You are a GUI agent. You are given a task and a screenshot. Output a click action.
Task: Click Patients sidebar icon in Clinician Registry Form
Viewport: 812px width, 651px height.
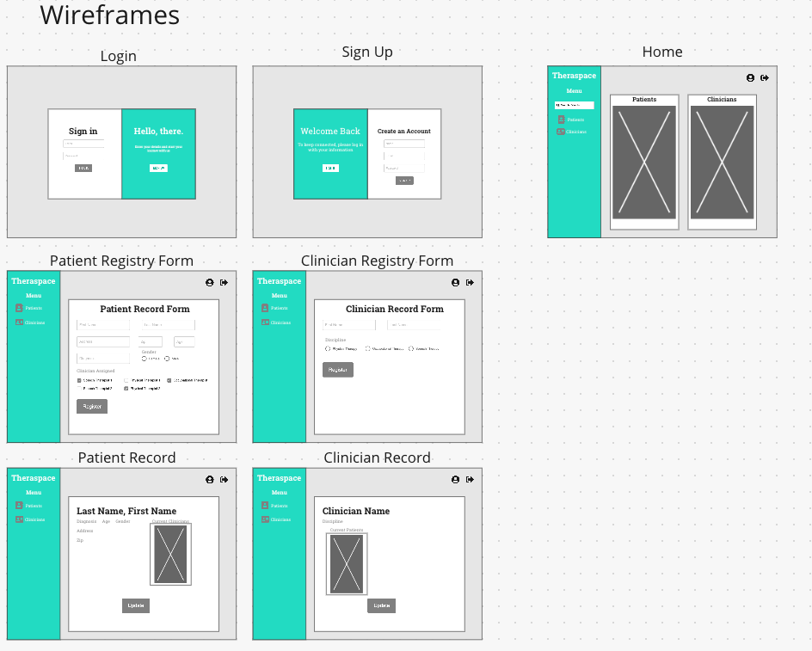click(265, 308)
